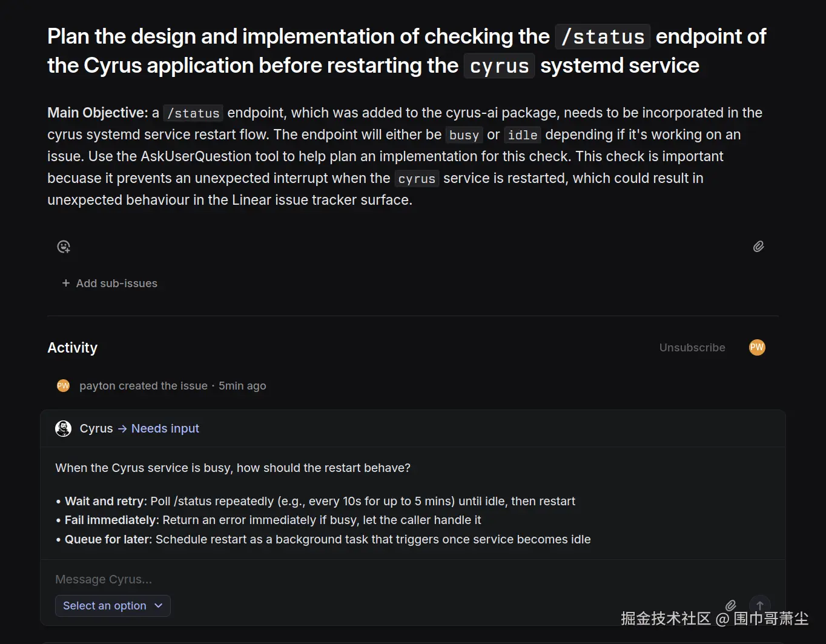
Task: Add an emoji reaction to the issue
Action: (64, 247)
